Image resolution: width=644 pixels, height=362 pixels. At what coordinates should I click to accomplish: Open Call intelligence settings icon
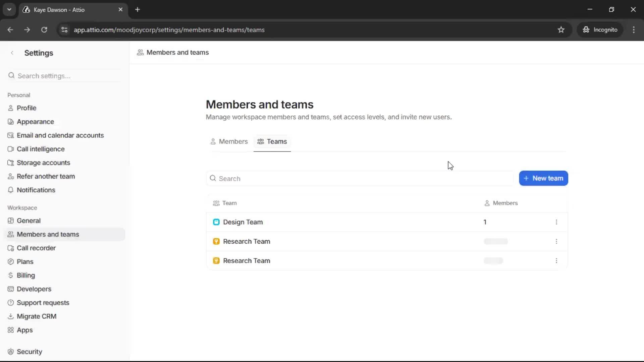coord(11,149)
